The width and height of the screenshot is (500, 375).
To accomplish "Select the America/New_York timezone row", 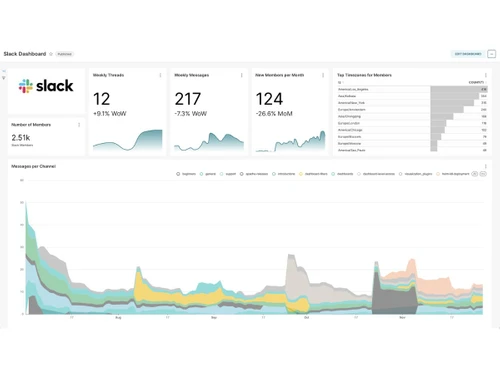I will (413, 103).
